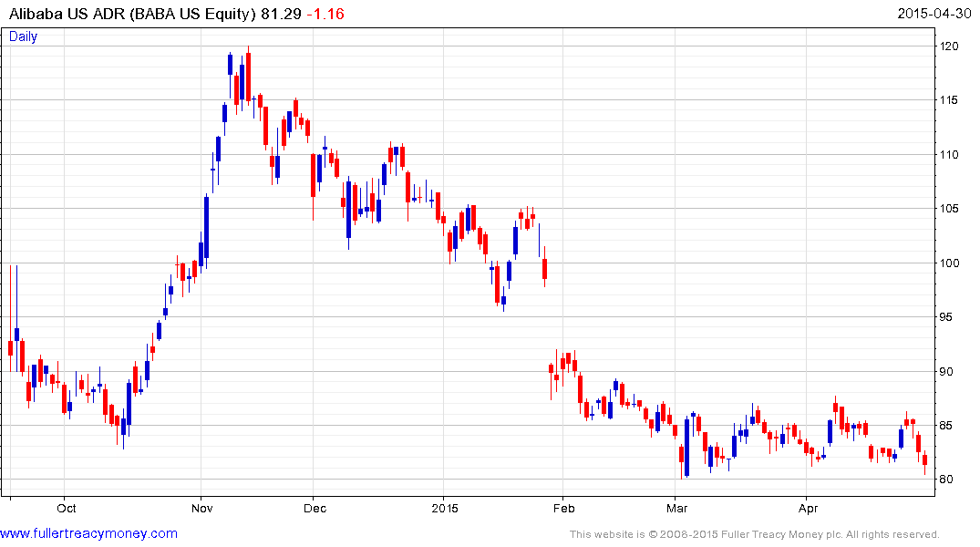The image size is (980, 547).
Task: Click the Dec date axis label
Action: click(x=315, y=508)
